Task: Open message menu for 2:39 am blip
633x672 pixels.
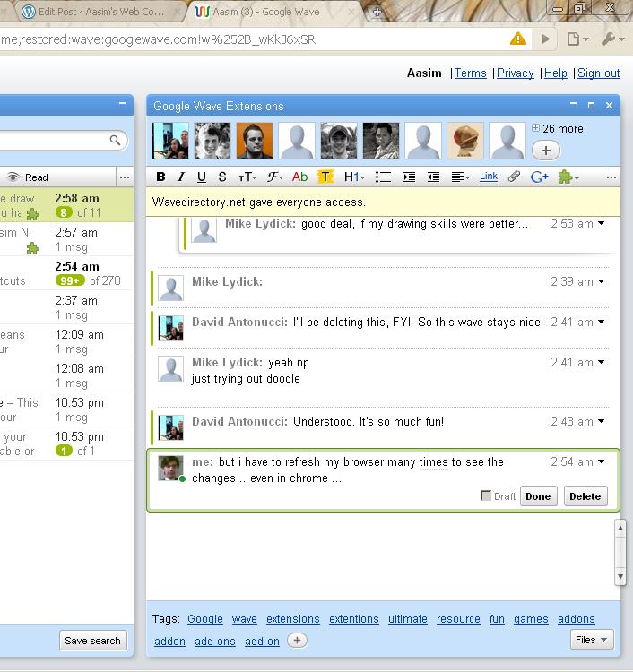Action: click(x=602, y=281)
